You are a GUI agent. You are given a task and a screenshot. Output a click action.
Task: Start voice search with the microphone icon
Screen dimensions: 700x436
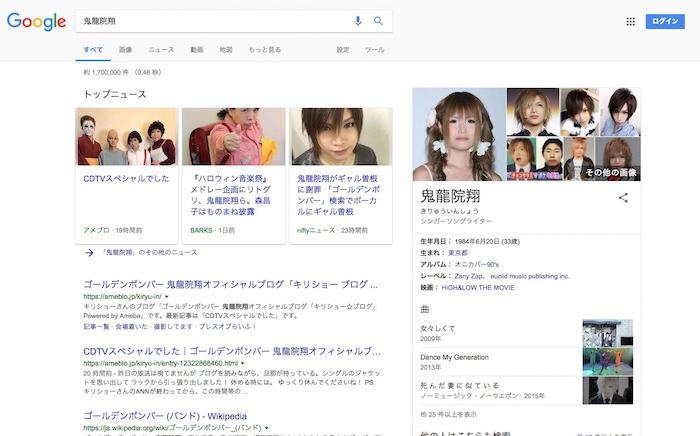tap(358, 21)
